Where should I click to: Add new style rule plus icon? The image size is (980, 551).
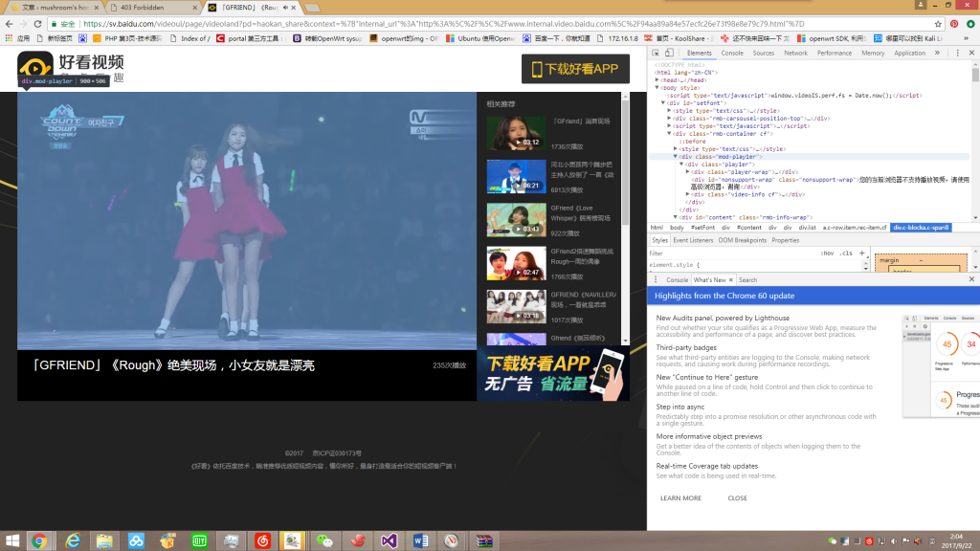(861, 253)
